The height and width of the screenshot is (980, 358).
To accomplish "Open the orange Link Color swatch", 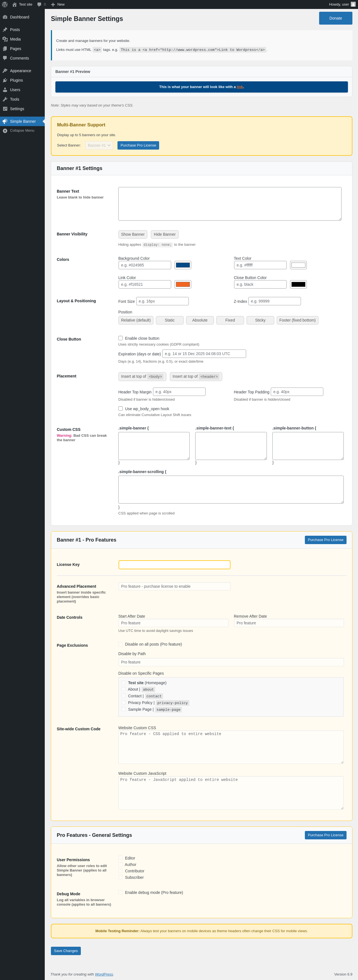I will 183,285.
